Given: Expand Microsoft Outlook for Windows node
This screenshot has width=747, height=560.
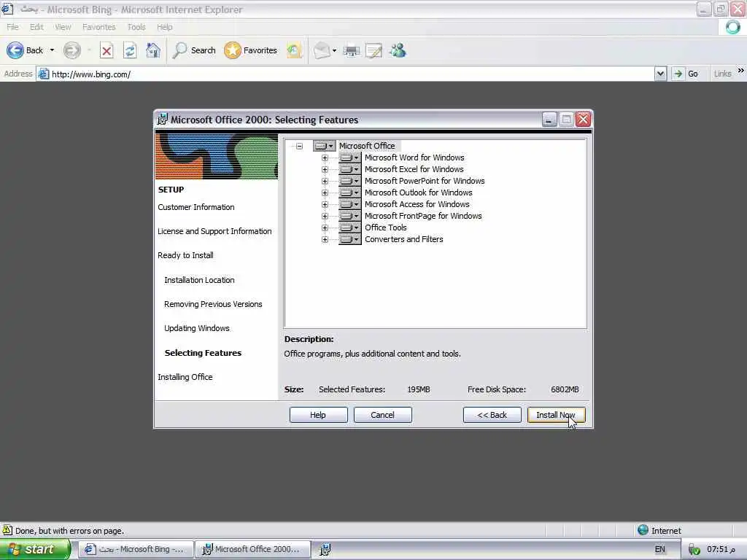Looking at the screenshot, I should 325,192.
